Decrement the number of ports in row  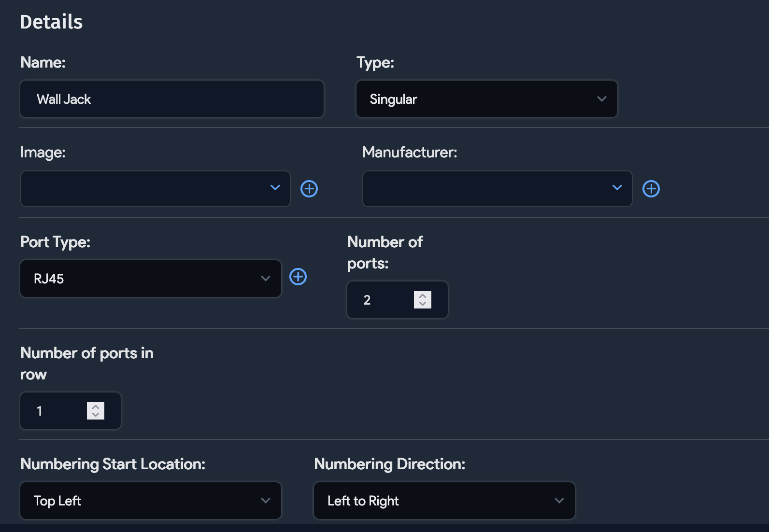pos(96,415)
